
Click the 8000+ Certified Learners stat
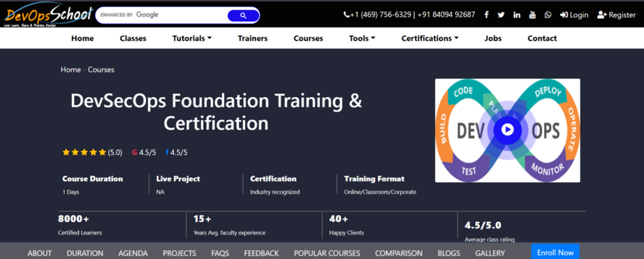80,225
